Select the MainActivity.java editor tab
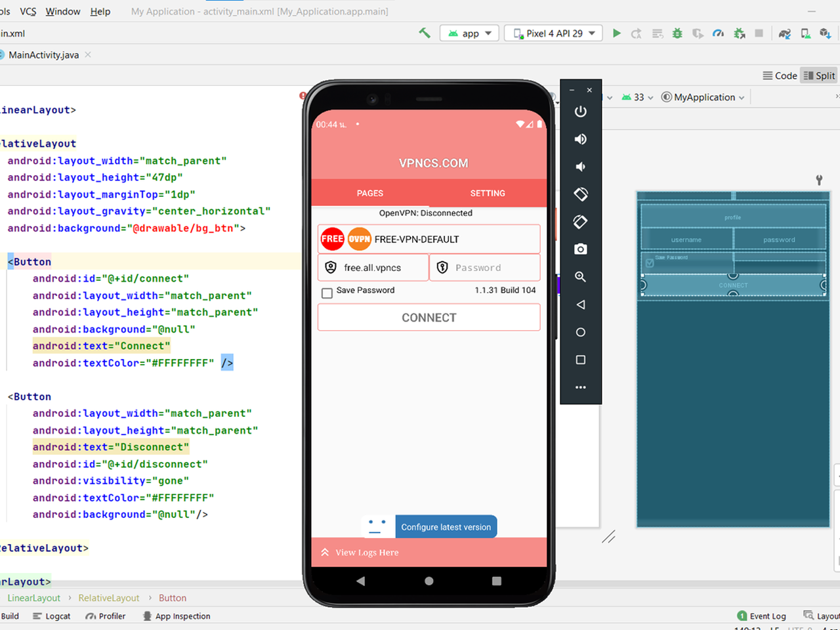This screenshot has width=840, height=630. tap(43, 55)
